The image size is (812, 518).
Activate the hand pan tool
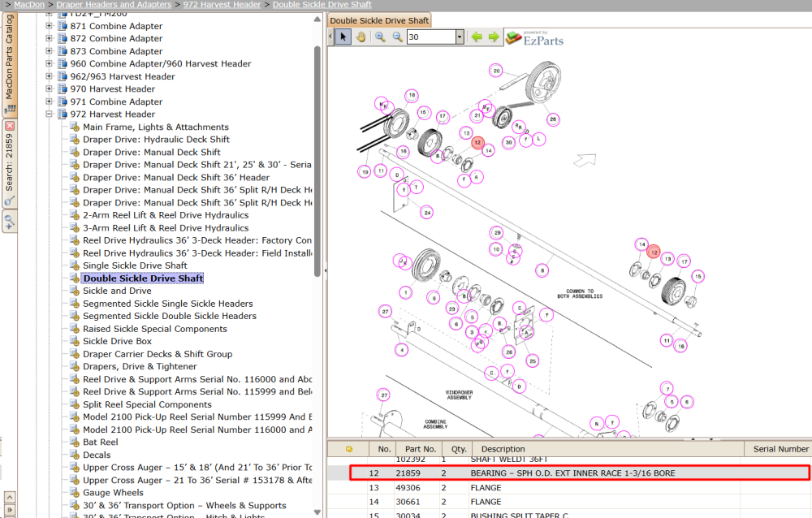361,37
